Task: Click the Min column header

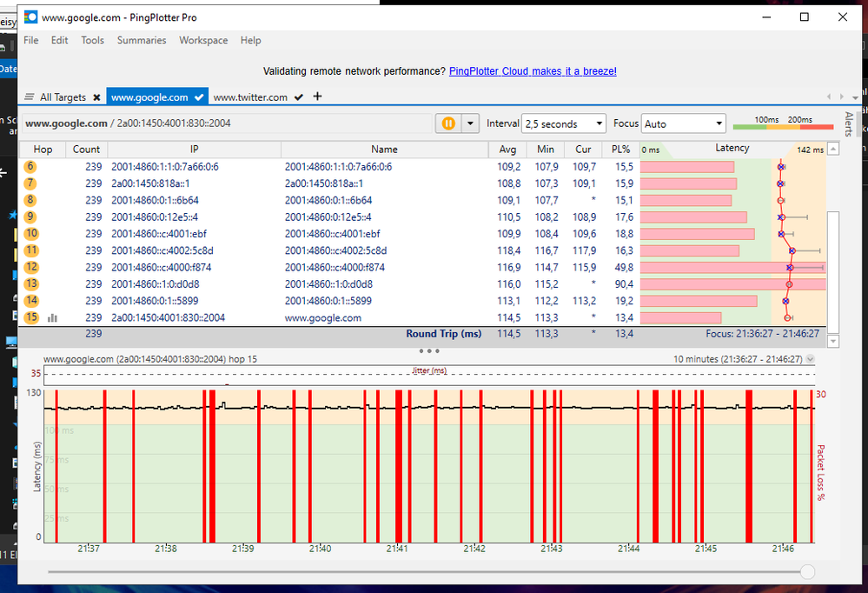Action: (x=546, y=149)
